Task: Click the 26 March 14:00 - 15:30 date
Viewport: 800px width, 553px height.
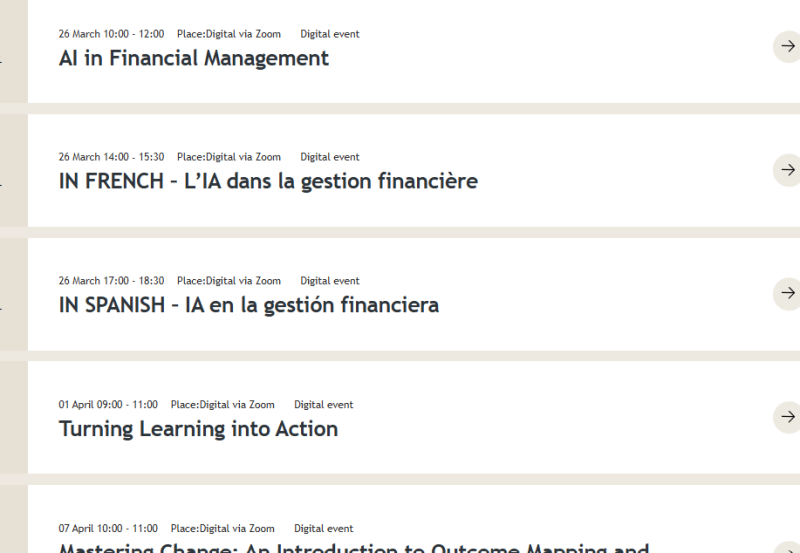Action: 111,157
